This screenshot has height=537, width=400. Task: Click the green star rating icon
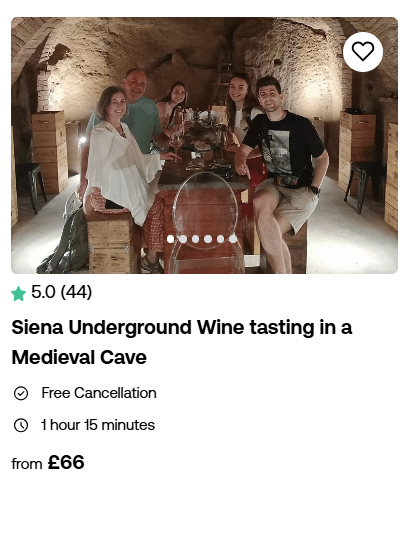point(18,294)
